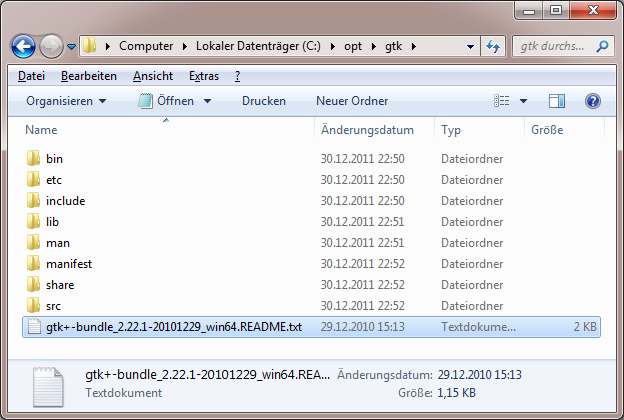Toggle the preview pane button

[557, 101]
